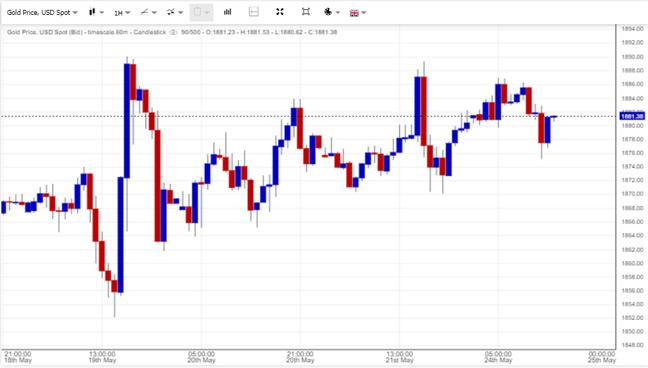Click the 1870.00 price axis label
The height and width of the screenshot is (368, 648).
633,194
